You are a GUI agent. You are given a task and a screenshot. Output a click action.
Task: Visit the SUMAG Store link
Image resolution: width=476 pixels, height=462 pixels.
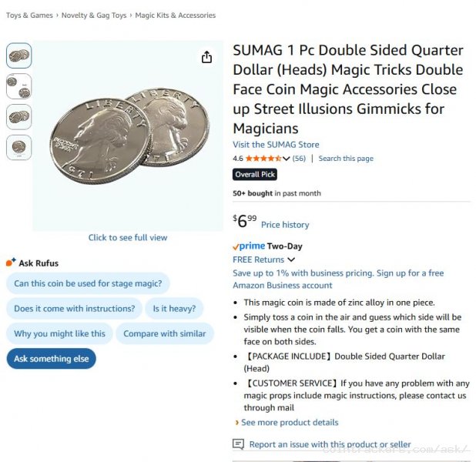coord(276,145)
